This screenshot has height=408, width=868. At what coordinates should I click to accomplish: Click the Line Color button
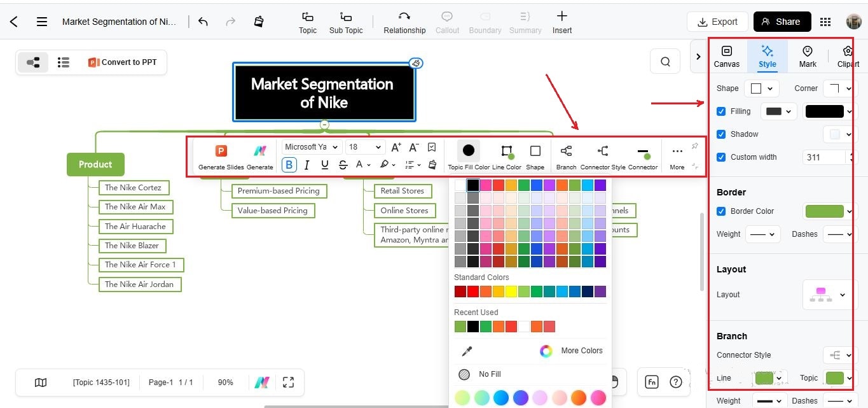coord(507,157)
